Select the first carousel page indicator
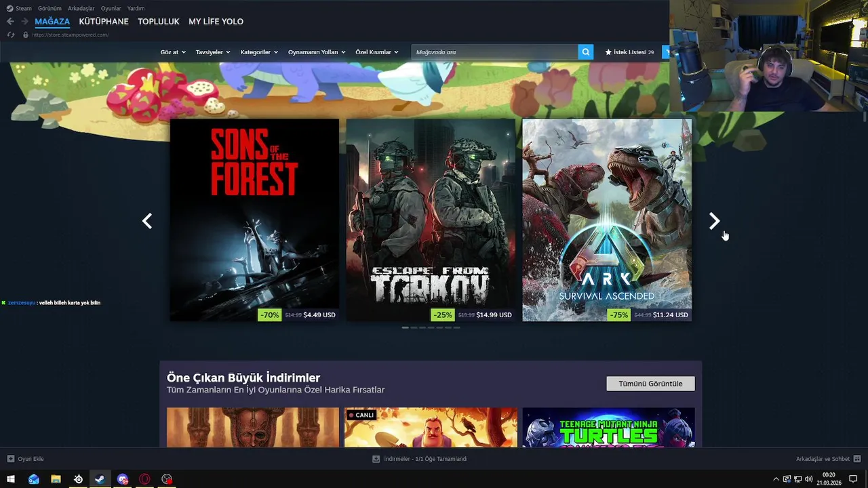Viewport: 868px width, 488px height. [405, 327]
